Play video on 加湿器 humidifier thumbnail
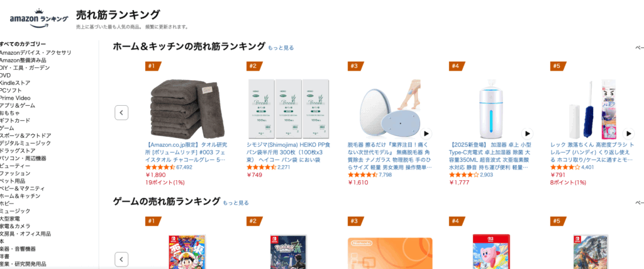Screen dimensions: 644x269 tap(528, 134)
